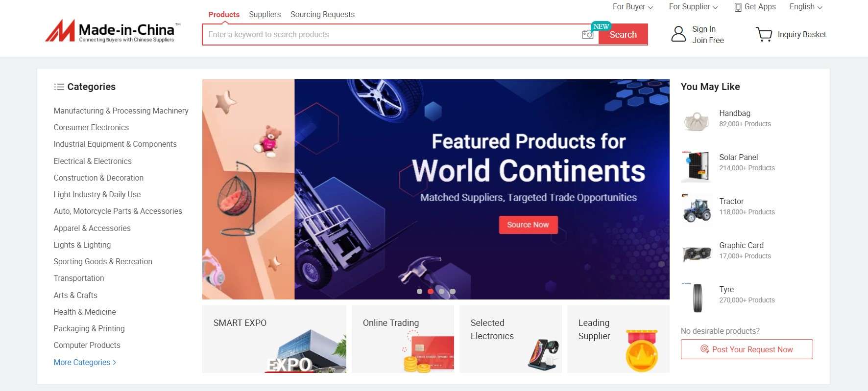Switch to the Suppliers search tab
868x391 pixels.
265,14
